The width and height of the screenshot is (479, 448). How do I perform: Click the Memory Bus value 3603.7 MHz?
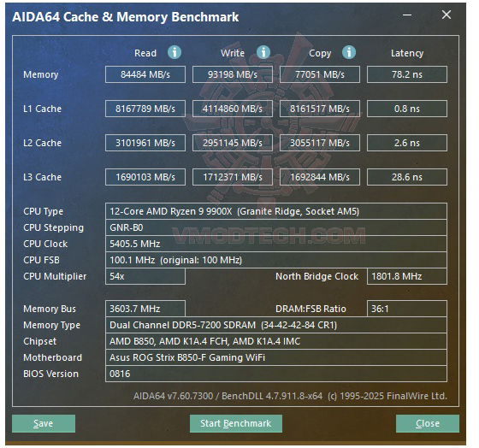point(145,309)
